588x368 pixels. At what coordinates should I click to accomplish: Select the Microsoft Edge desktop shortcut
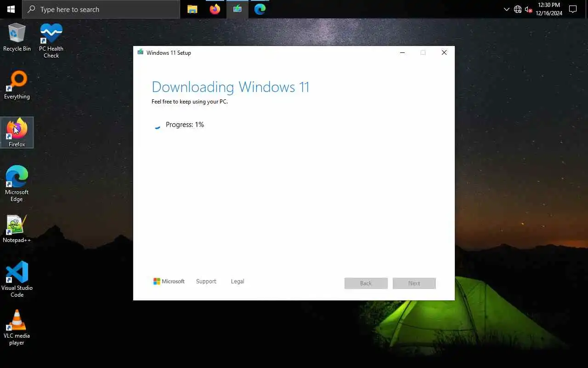click(17, 184)
